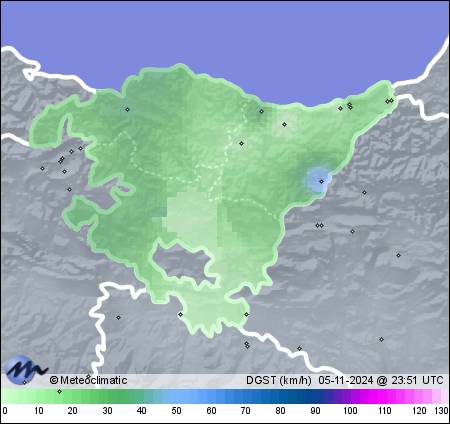This screenshot has height=424, width=450.
Task: Click the southwestern station marker at the region's southern tip
Action: (180, 314)
